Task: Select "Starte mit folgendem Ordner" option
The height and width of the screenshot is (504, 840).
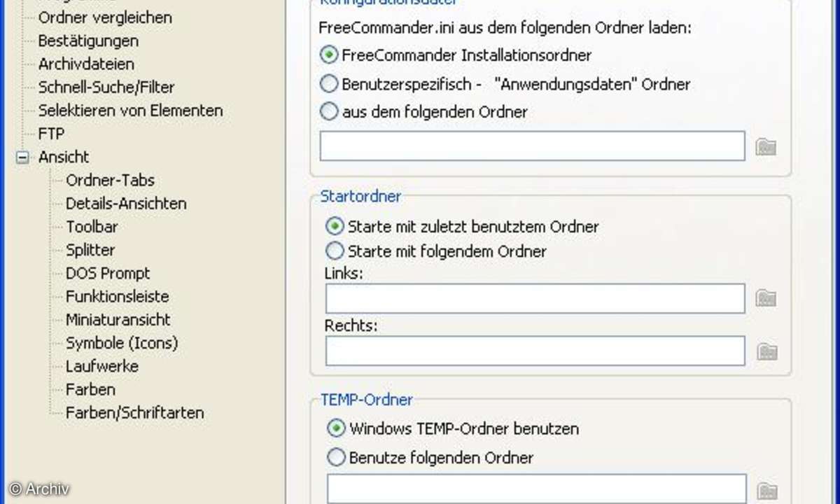Action: pyautogui.click(x=335, y=251)
